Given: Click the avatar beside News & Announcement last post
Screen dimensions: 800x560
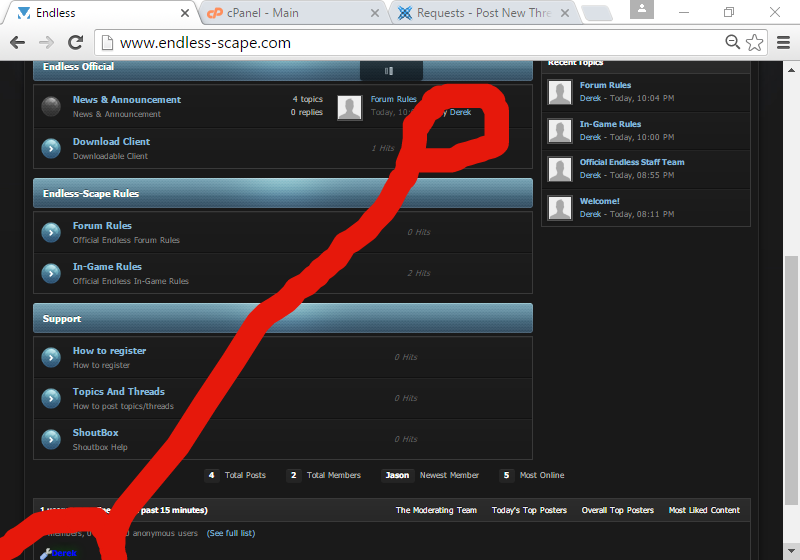Looking at the screenshot, I should pos(349,108).
